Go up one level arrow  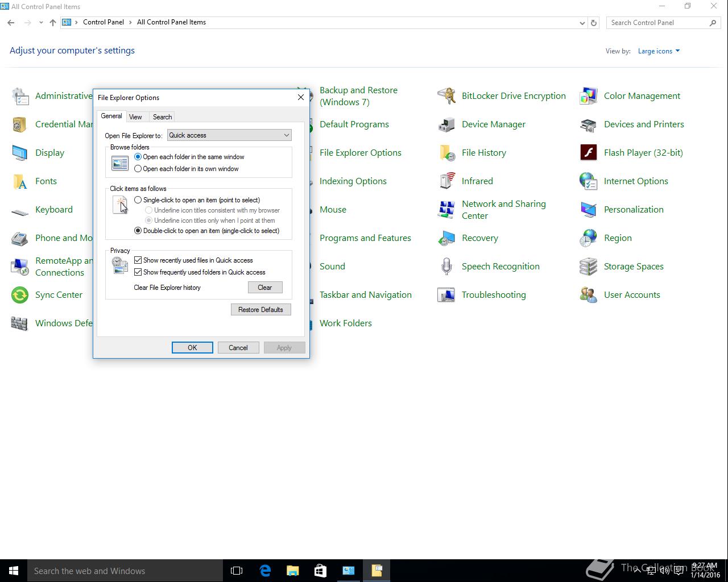point(53,23)
